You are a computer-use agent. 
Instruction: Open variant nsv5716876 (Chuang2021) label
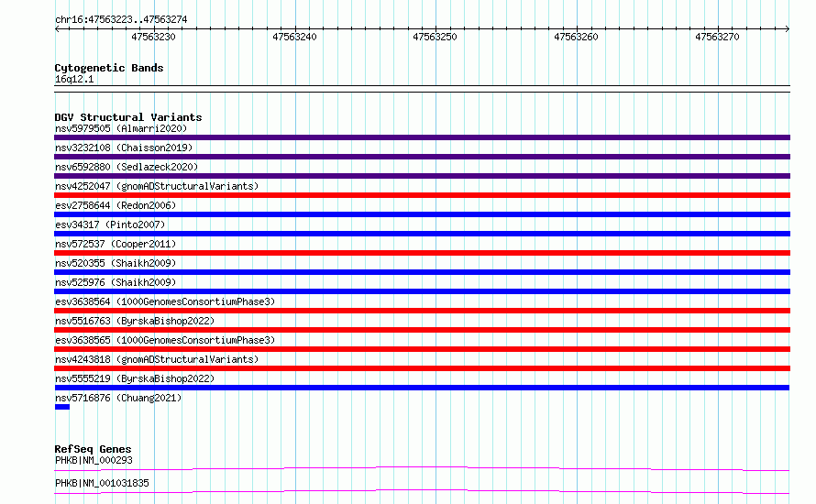click(x=118, y=398)
